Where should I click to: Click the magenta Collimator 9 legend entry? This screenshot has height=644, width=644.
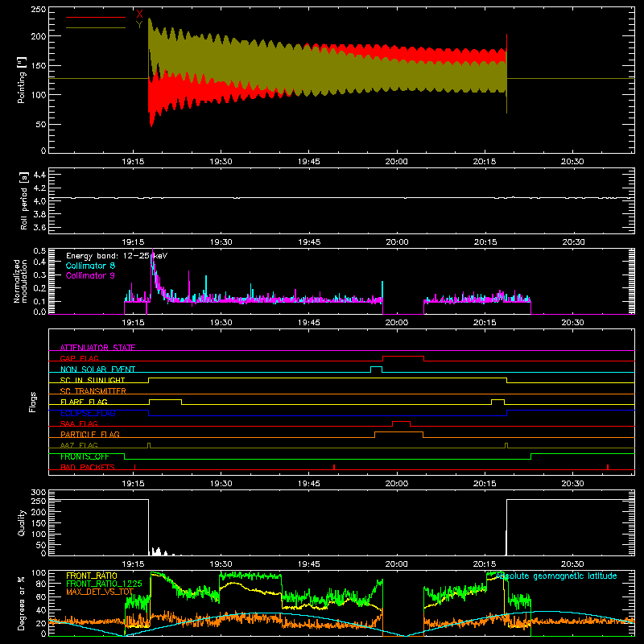90,275
